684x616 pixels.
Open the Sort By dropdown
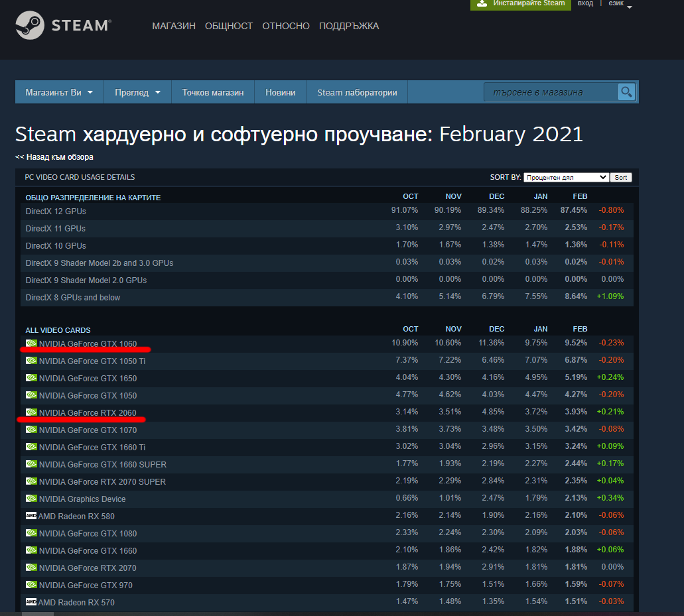pos(566,178)
